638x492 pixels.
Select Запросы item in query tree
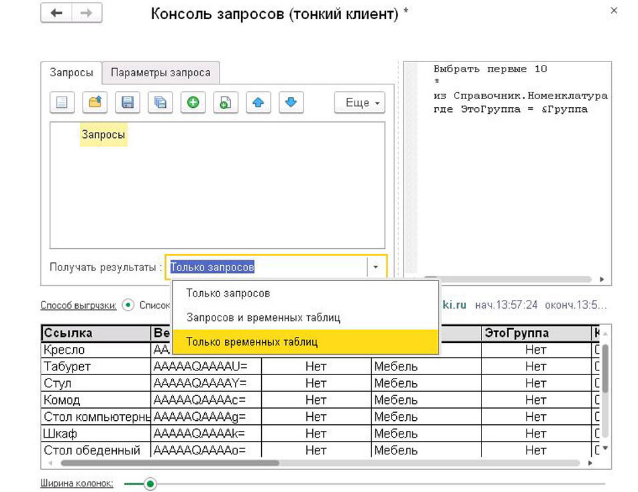(x=103, y=134)
